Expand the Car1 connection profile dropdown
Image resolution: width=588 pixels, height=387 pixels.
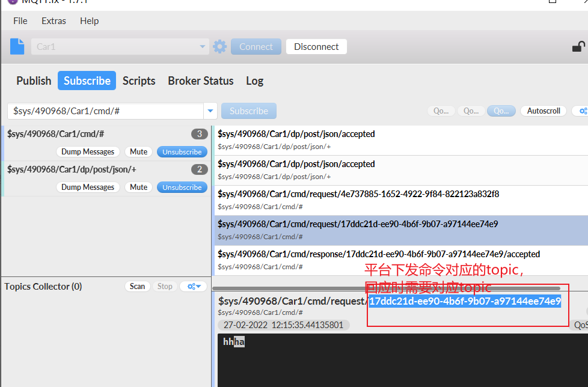coord(202,47)
